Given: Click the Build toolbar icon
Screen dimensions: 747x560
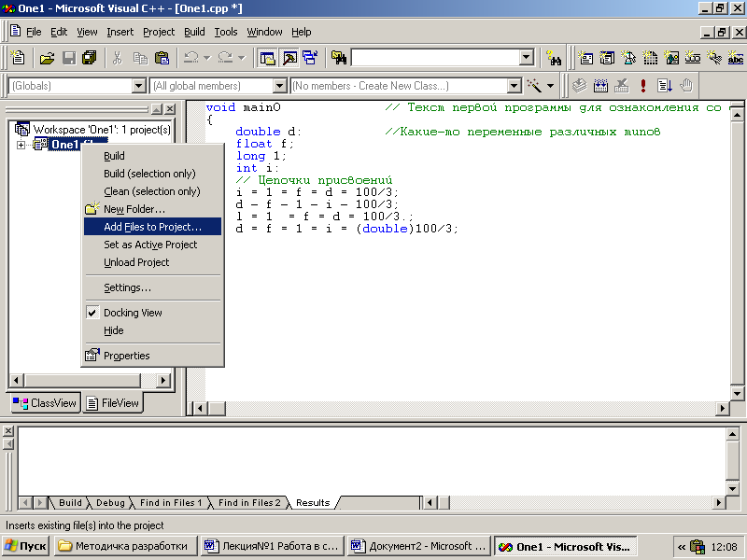Looking at the screenshot, I should (600, 86).
